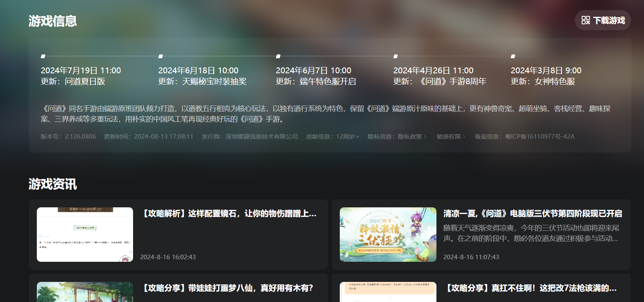Click 备案信息 粤ICP备16110977号-42A
This screenshot has width=644, height=302.
[525, 137]
